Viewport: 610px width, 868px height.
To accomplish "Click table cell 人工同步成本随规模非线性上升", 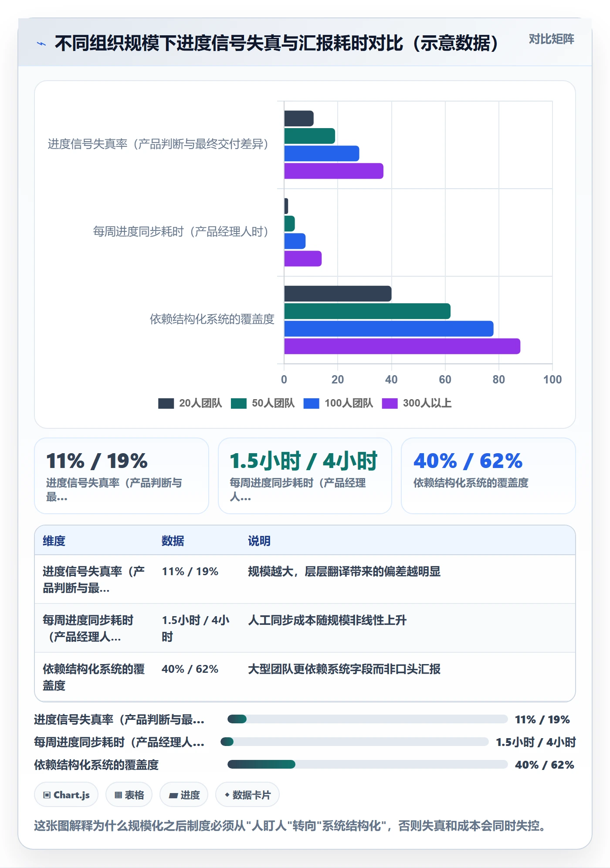I will [327, 620].
